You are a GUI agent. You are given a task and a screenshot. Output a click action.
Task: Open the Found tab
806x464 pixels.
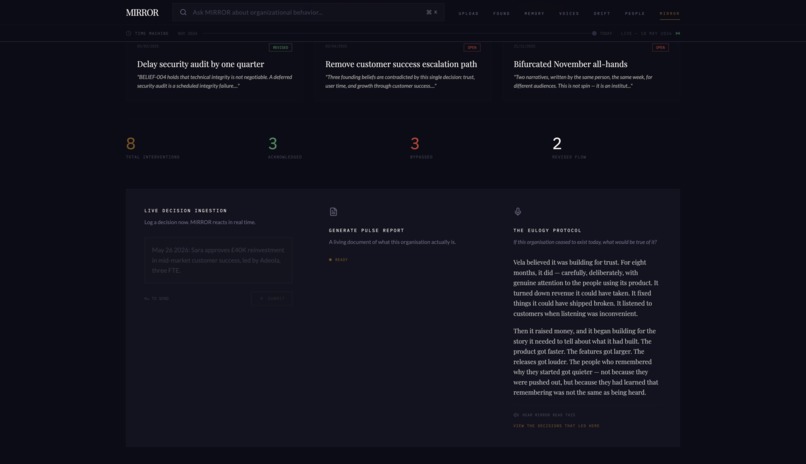(x=501, y=13)
